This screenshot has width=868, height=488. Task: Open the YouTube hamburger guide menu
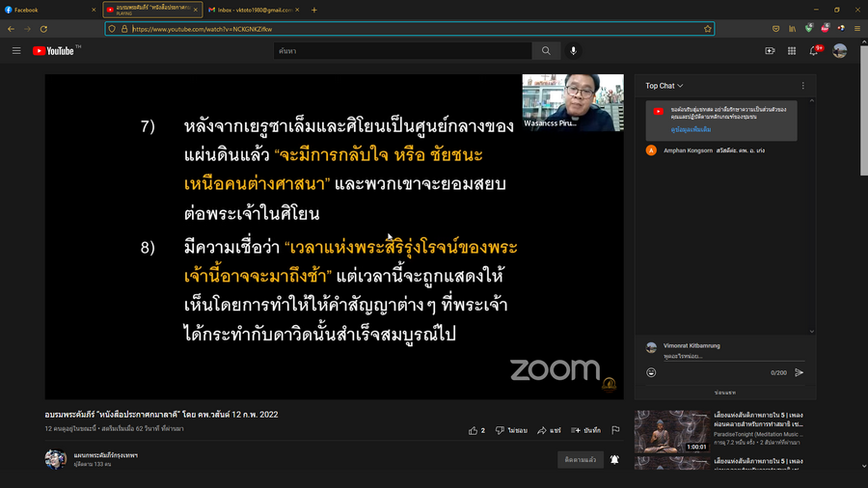tap(16, 51)
